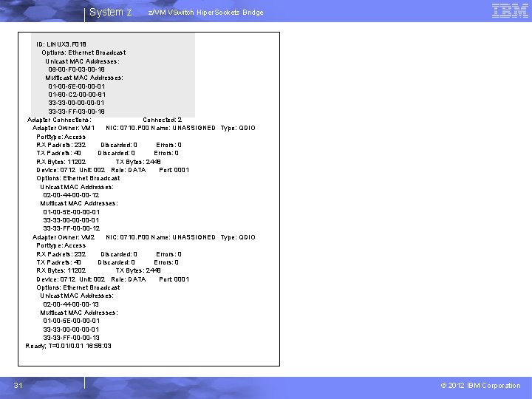Select 'Options: Ethernet Broadcast' in the LINUX3 block
The image size is (532, 399).
point(83,52)
